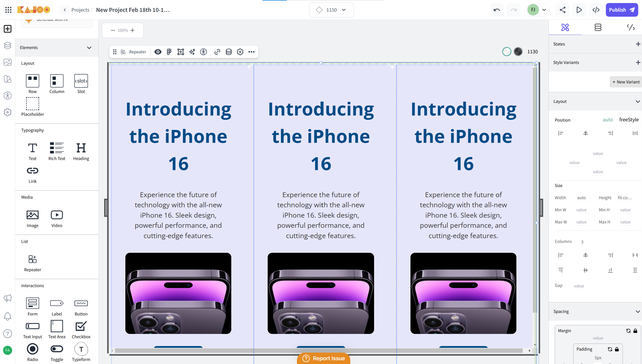The image size is (642, 364).
Task: Switch to the data tab in right panel
Action: click(x=598, y=27)
